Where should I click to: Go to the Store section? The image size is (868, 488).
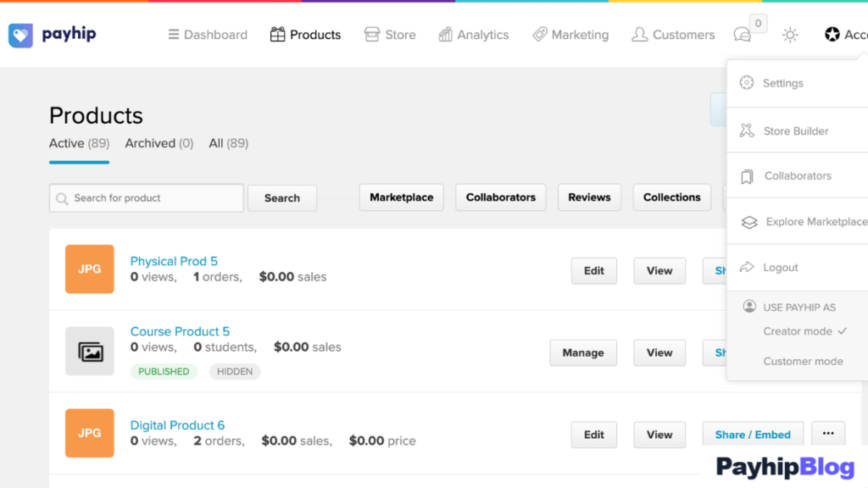(390, 35)
